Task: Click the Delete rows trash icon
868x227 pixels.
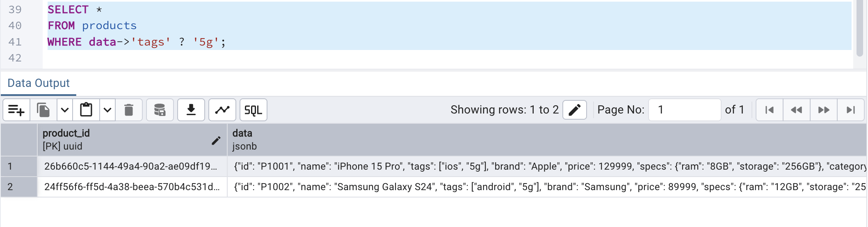Action: (129, 110)
